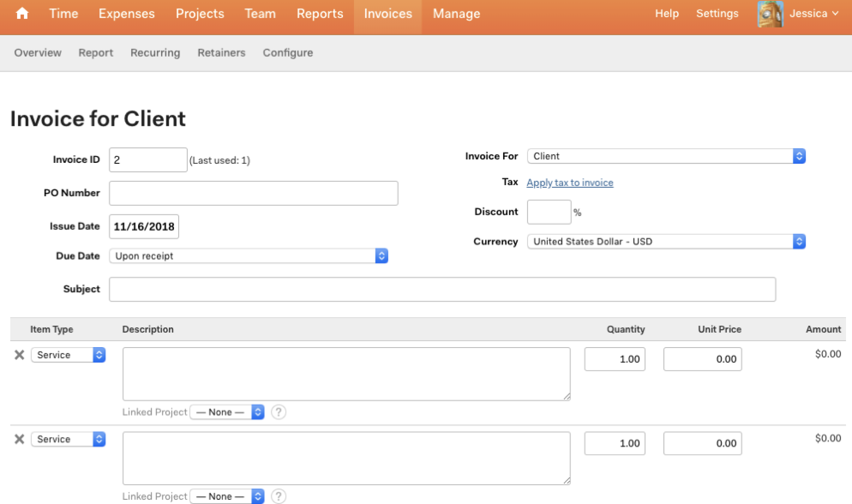Click the home icon in navigation bar

pyautogui.click(x=22, y=14)
